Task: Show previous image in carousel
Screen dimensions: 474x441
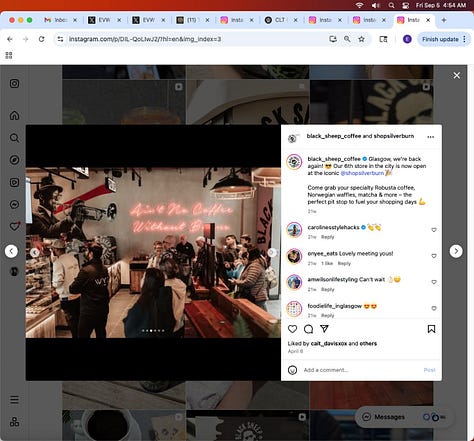Action: click(x=35, y=253)
